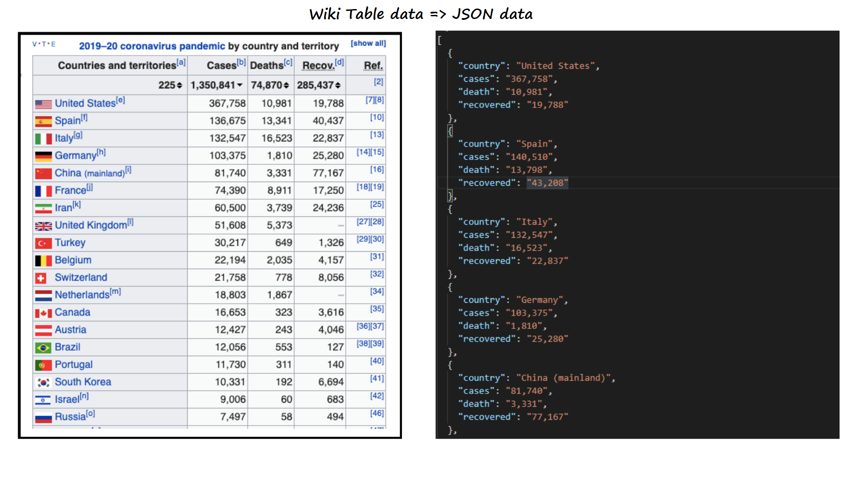Image resolution: width=868 pixels, height=488 pixels.
Task: Open the United Kingdom country link
Action: (x=91, y=225)
